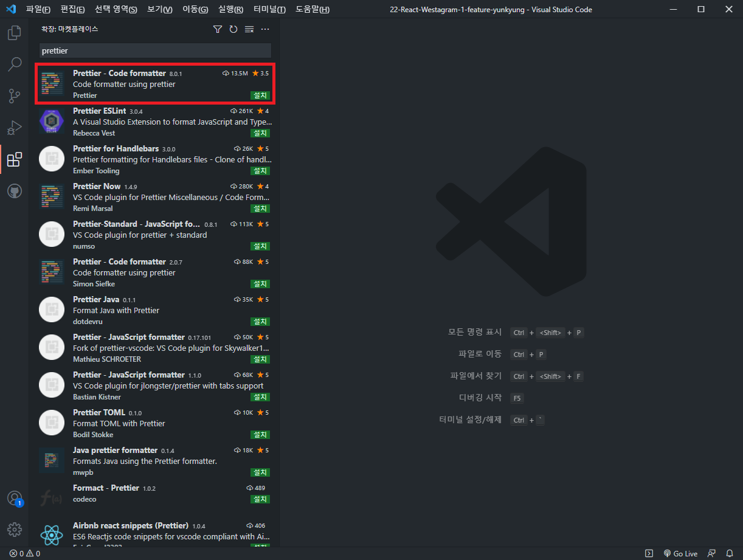This screenshot has width=743, height=560.
Task: Install Prettier ESLint extension
Action: click(x=260, y=133)
